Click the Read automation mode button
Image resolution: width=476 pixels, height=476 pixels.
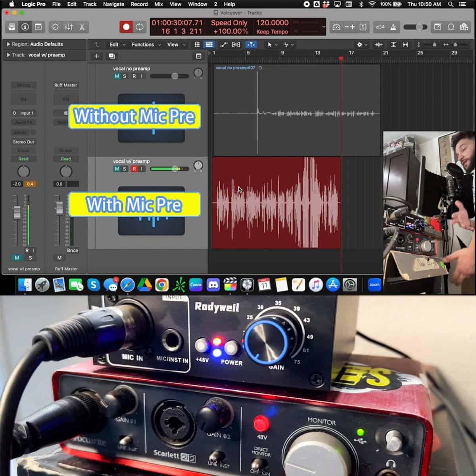23,159
